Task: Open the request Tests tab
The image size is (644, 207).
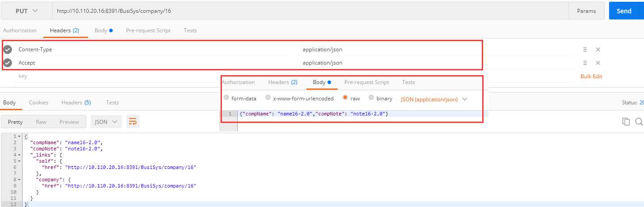Action: coord(190,31)
